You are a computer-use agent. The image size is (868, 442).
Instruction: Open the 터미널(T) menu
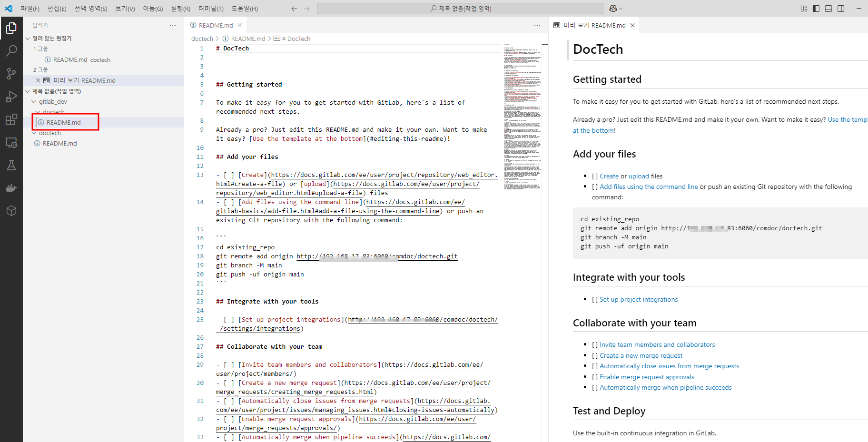click(211, 9)
